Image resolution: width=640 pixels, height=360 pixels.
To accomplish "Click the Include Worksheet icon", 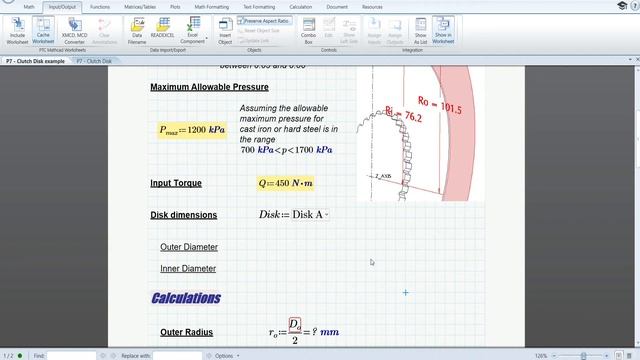I will pos(17,30).
